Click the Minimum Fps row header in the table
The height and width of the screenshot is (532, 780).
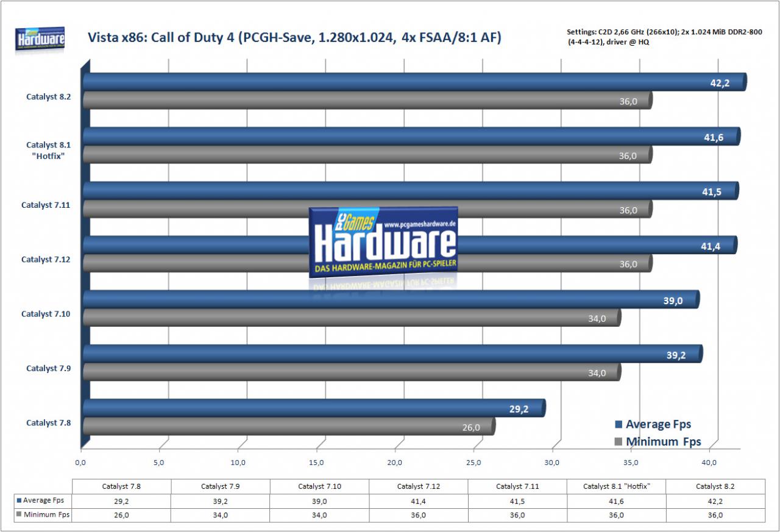[44, 515]
